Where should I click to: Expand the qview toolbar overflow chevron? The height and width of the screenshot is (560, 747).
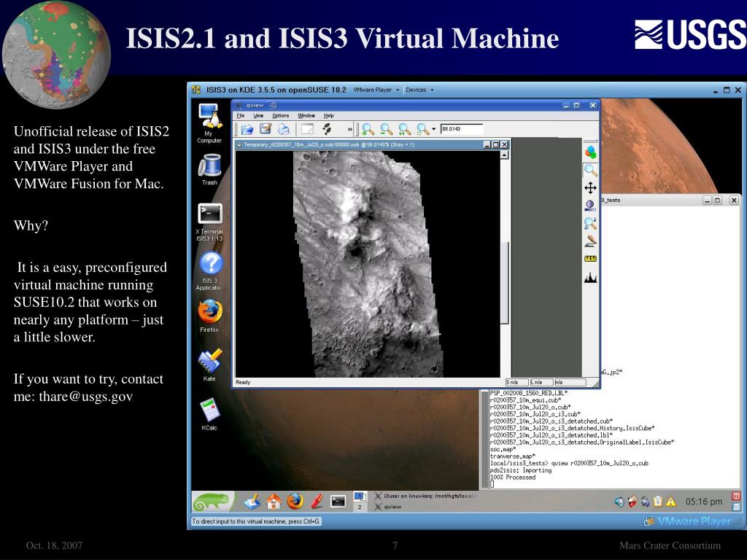click(x=350, y=129)
